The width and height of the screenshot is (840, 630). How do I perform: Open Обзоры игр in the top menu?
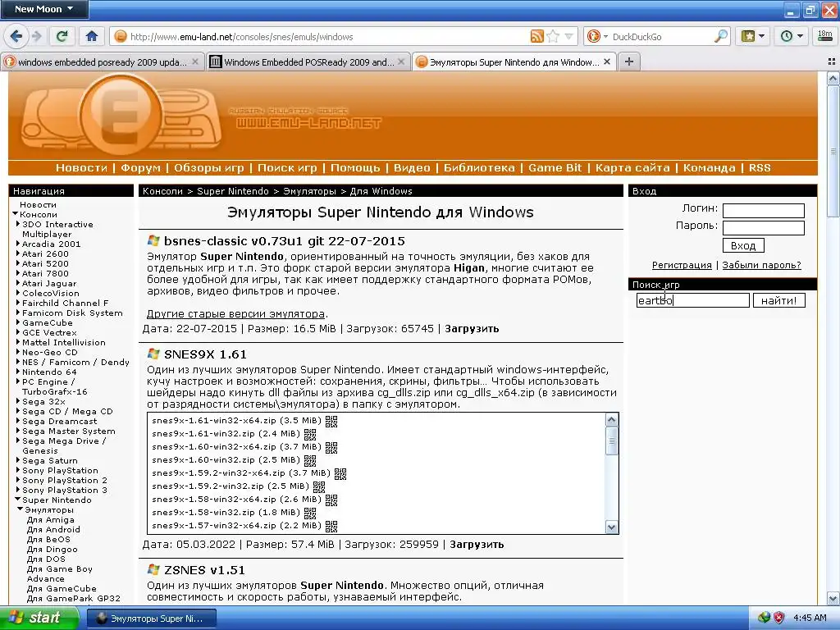(x=209, y=167)
